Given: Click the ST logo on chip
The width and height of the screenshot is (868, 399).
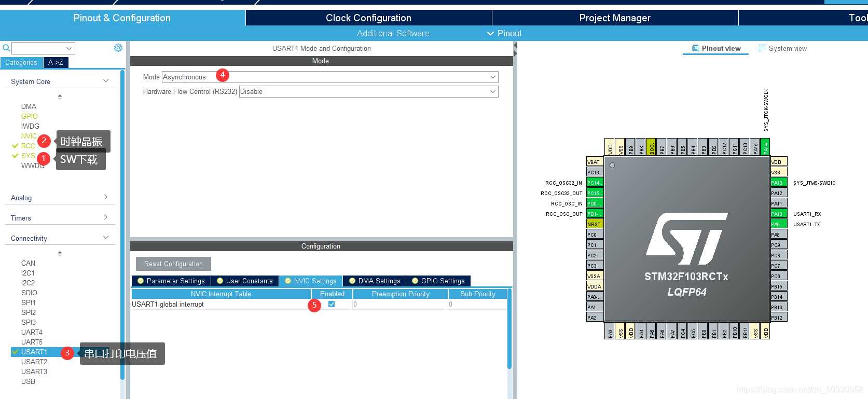Looking at the screenshot, I should (686, 238).
